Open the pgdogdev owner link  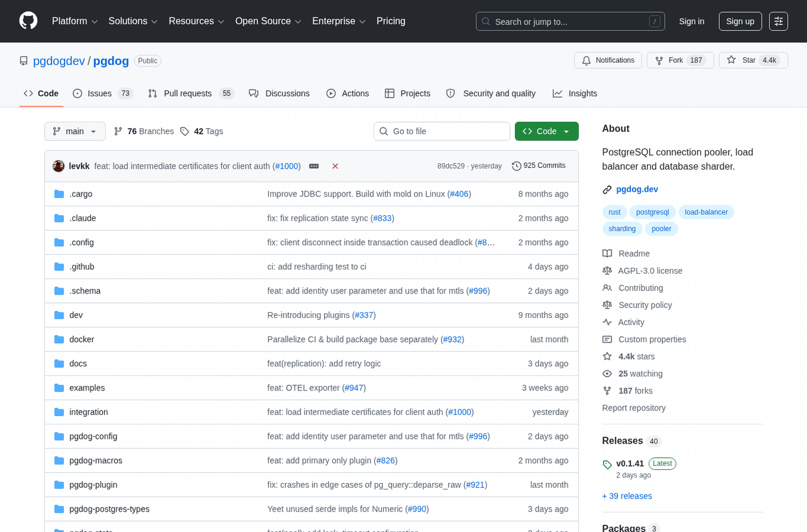coord(59,60)
